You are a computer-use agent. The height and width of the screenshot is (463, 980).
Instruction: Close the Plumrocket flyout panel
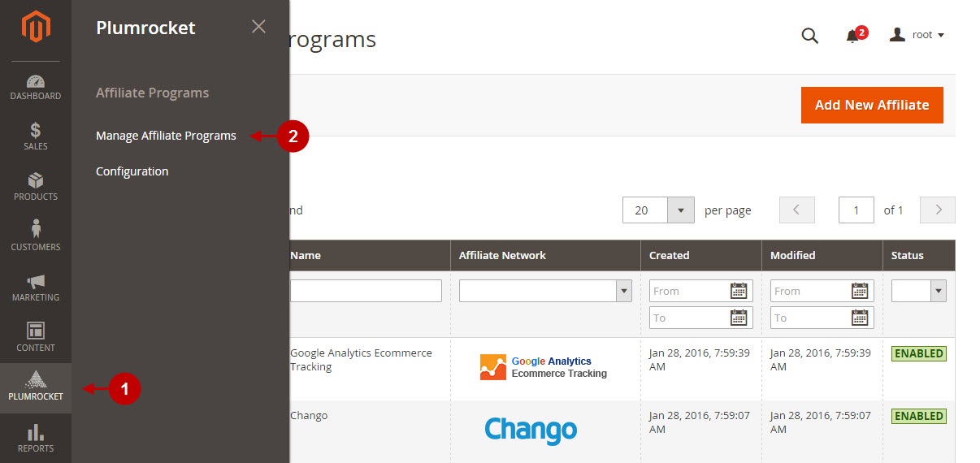258,27
